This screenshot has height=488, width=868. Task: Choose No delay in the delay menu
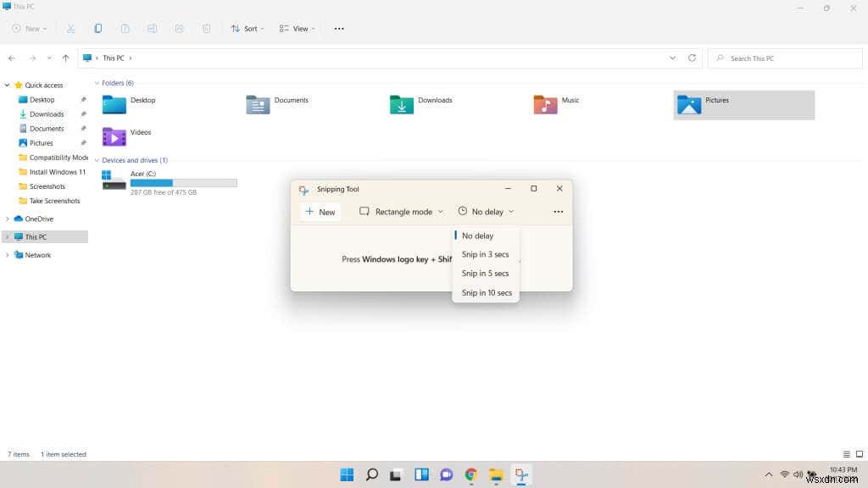(x=476, y=236)
